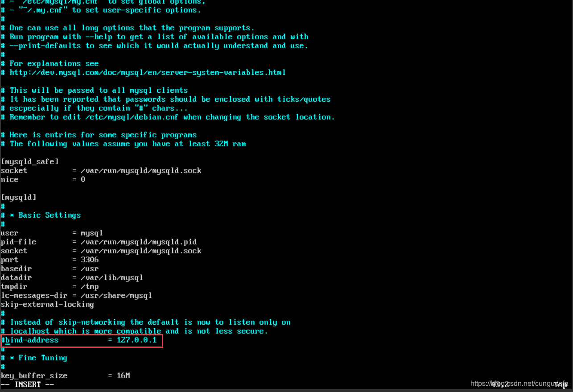The height and width of the screenshot is (392, 573).
Task: Click the '~/.my.cnf to set user-specific options' comment
Action: coord(101,10)
